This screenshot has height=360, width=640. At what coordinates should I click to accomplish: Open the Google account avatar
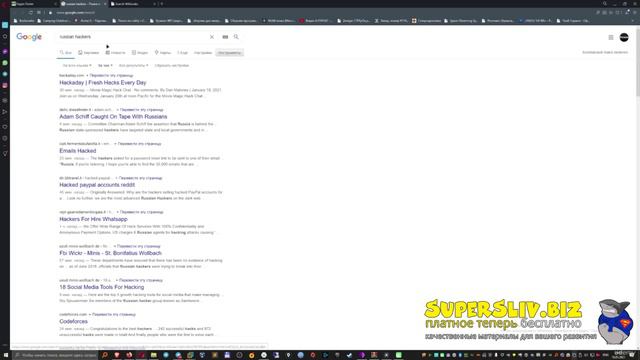[x=624, y=37]
